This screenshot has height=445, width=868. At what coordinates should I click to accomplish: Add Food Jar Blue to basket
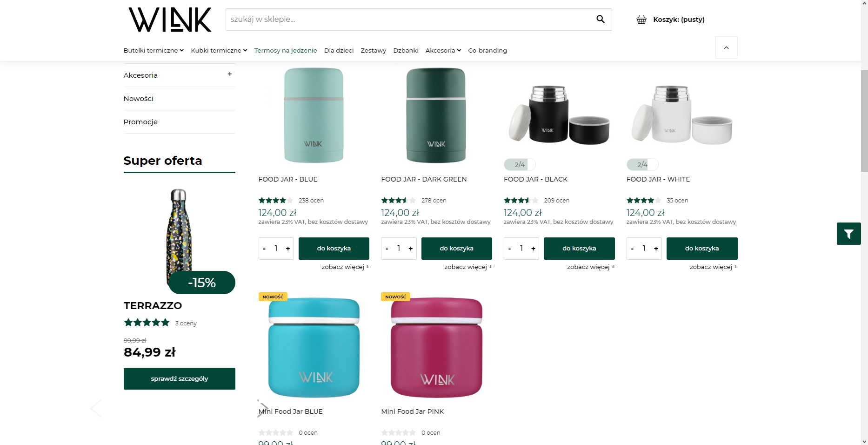[334, 249]
